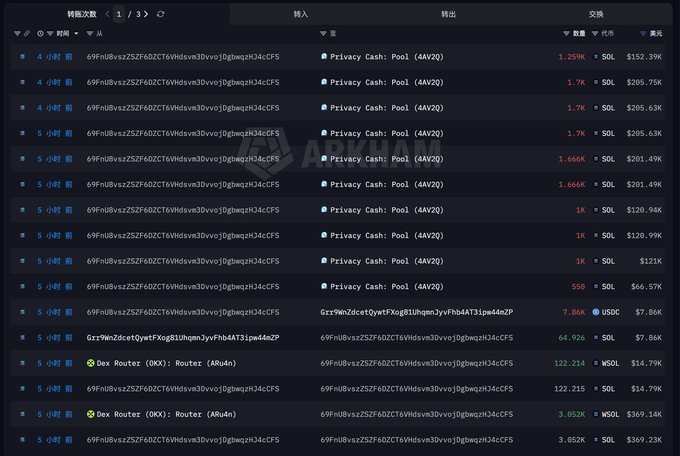Click 69FnU8vsz recipient address in $369.23K row
680x456 pixels.
click(417, 440)
